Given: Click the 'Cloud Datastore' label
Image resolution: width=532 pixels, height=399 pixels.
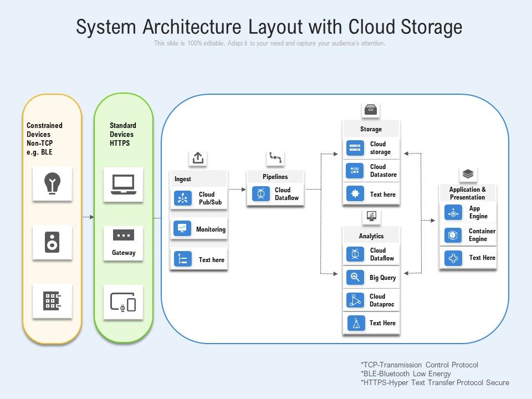Looking at the screenshot, I should (383, 171).
